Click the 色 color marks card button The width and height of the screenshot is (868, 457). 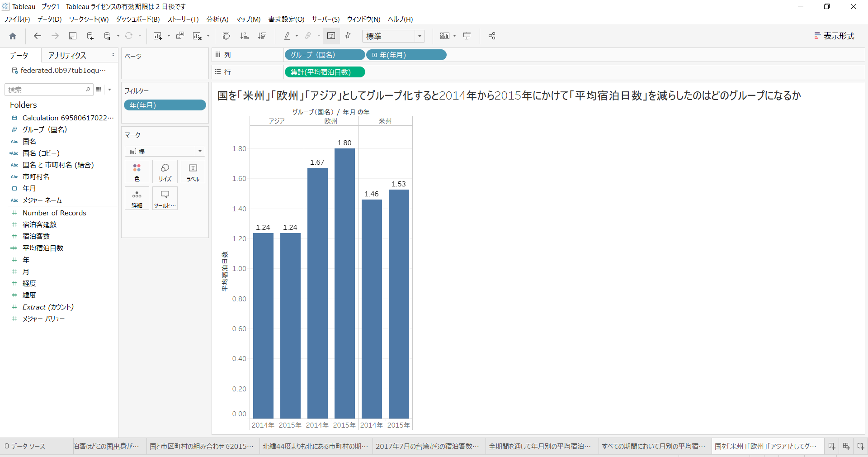[137, 172]
